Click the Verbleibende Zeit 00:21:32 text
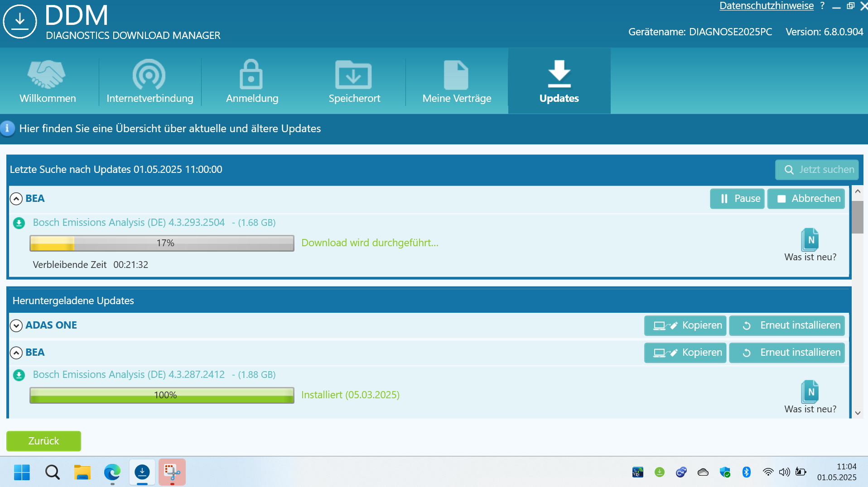Image resolution: width=868 pixels, height=487 pixels. [x=91, y=265]
